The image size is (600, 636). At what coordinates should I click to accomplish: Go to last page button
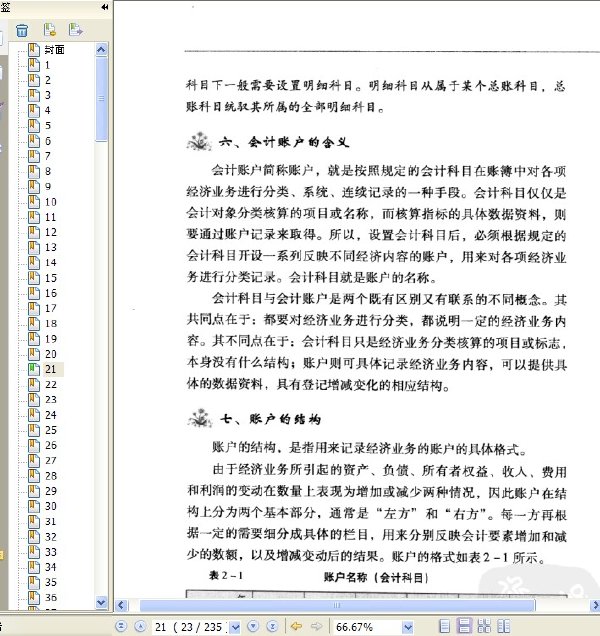[272, 626]
